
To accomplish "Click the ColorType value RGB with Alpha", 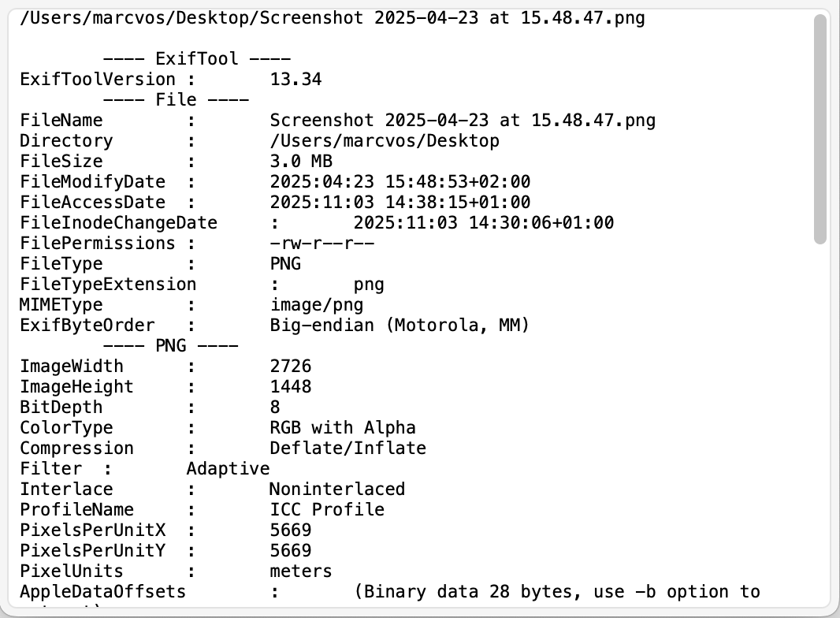I will click(342, 428).
